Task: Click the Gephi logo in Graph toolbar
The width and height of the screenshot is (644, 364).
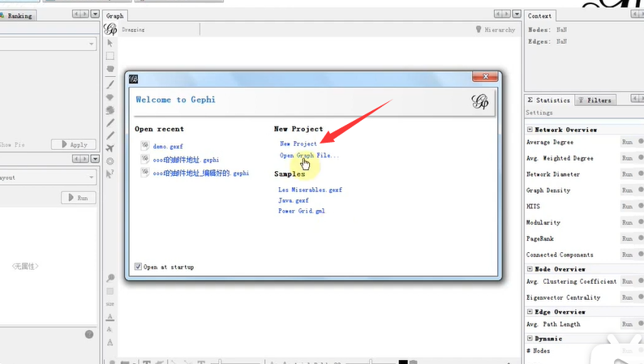Action: click(110, 29)
